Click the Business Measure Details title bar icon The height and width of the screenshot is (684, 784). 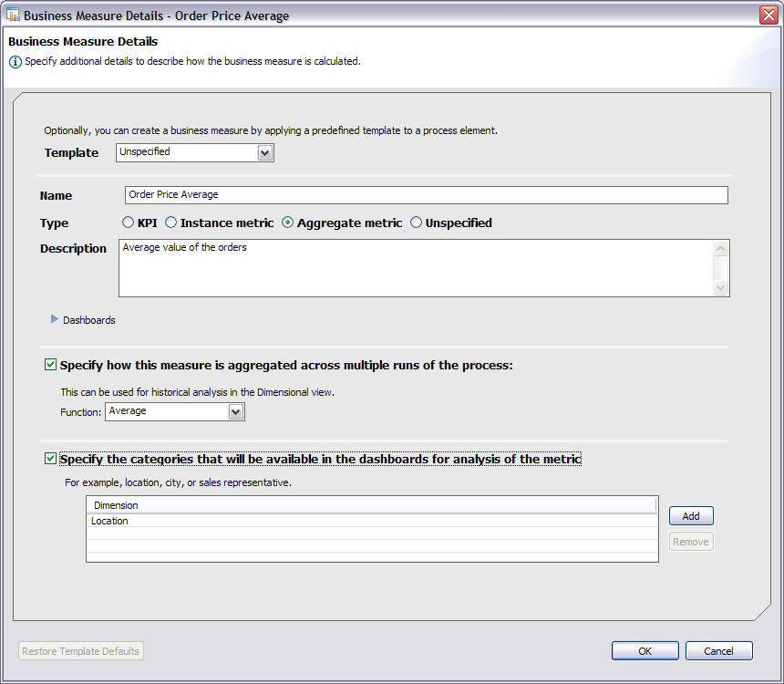pos(13,15)
